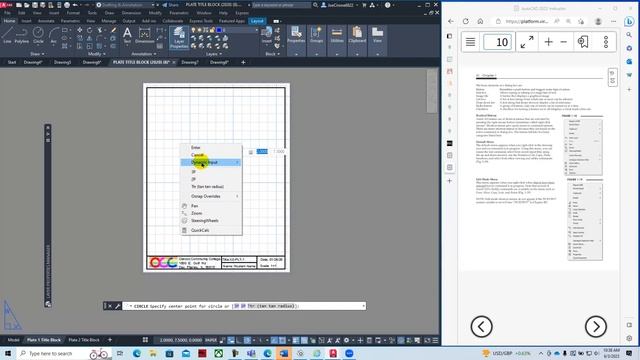This screenshot has width=640, height=360.
Task: Open the layer name dropdown list
Action: (257, 30)
